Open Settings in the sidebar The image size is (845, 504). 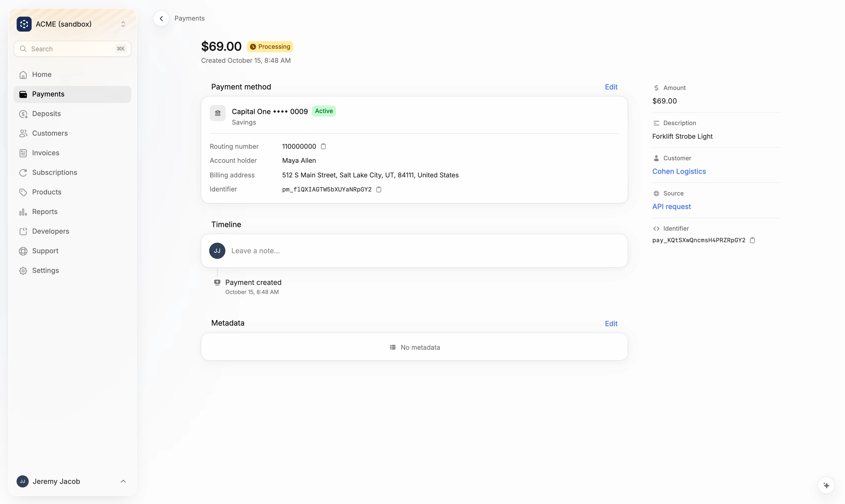[x=72, y=271]
